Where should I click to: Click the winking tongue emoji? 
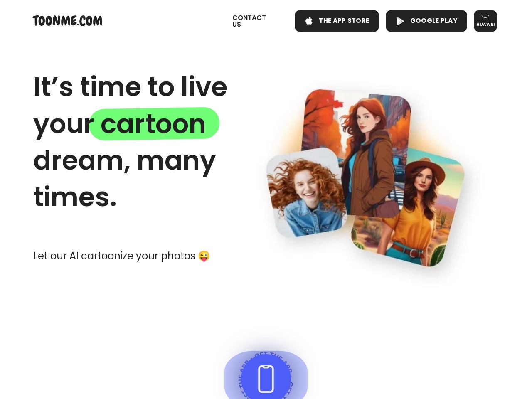(204, 256)
